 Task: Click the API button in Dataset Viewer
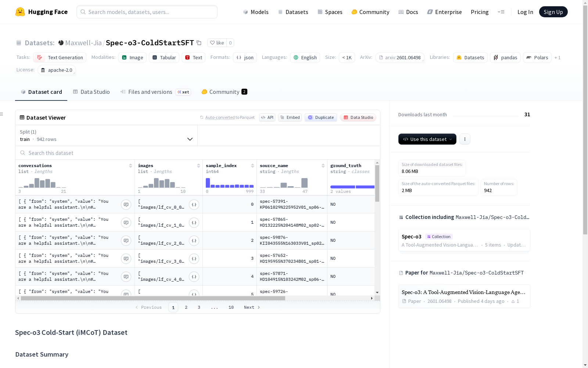(x=267, y=117)
